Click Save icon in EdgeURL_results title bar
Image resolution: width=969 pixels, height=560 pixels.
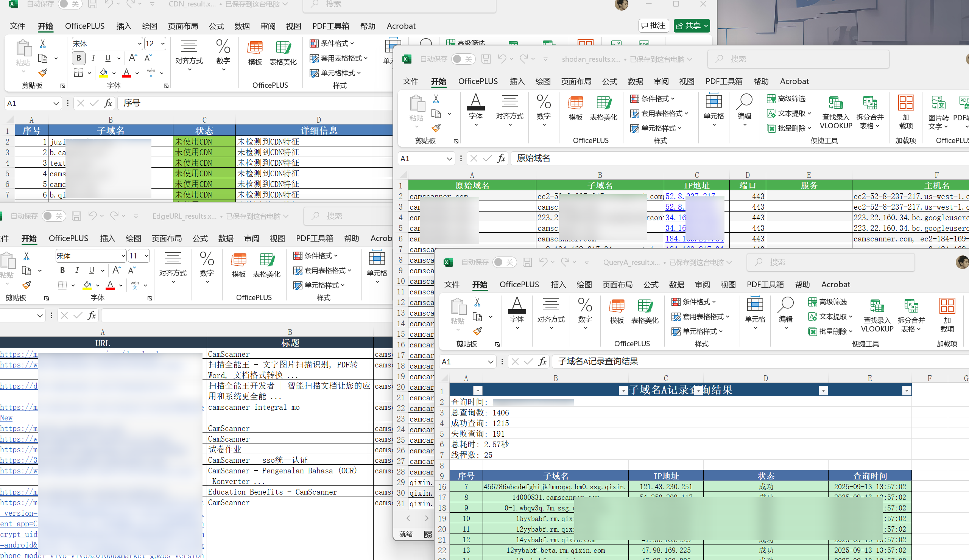[x=76, y=216]
